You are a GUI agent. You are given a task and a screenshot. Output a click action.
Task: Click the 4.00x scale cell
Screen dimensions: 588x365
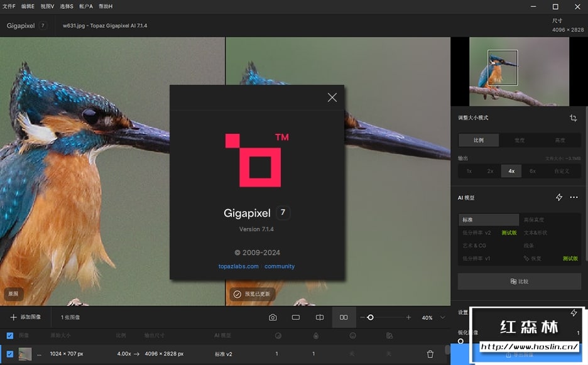pos(124,354)
